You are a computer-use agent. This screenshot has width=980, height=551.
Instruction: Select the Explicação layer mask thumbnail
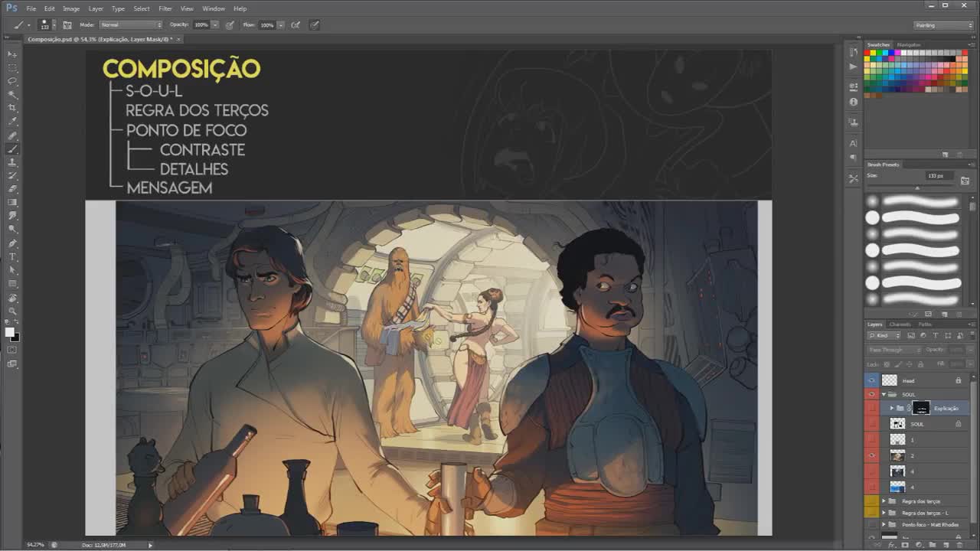[921, 408]
